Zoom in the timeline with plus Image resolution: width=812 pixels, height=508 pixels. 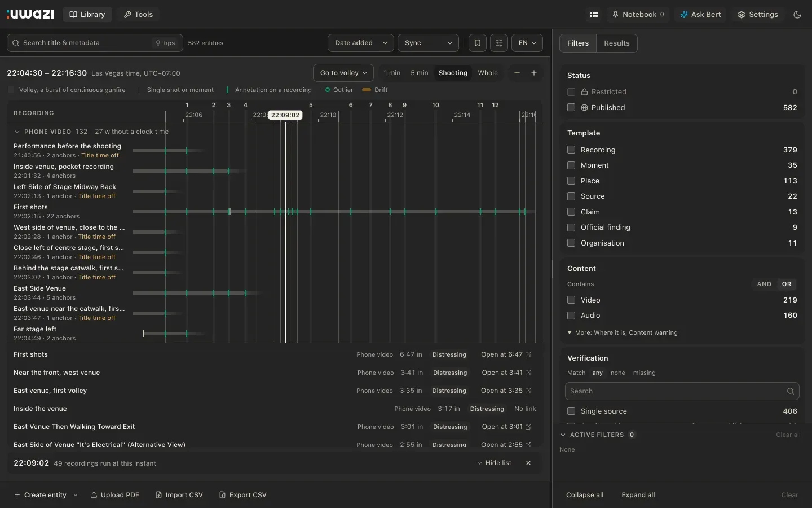[534, 73]
